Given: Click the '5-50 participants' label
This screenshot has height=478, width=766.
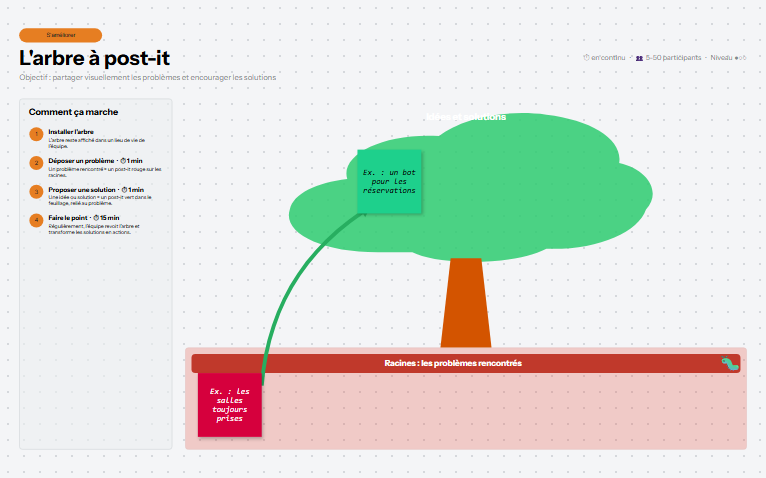Looking at the screenshot, I should coord(673,58).
